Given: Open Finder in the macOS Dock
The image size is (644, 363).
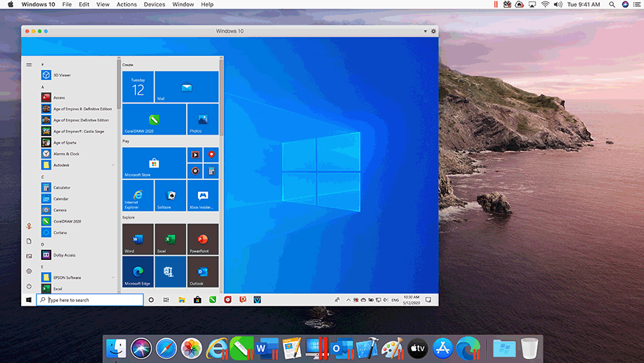Looking at the screenshot, I should coord(116,348).
